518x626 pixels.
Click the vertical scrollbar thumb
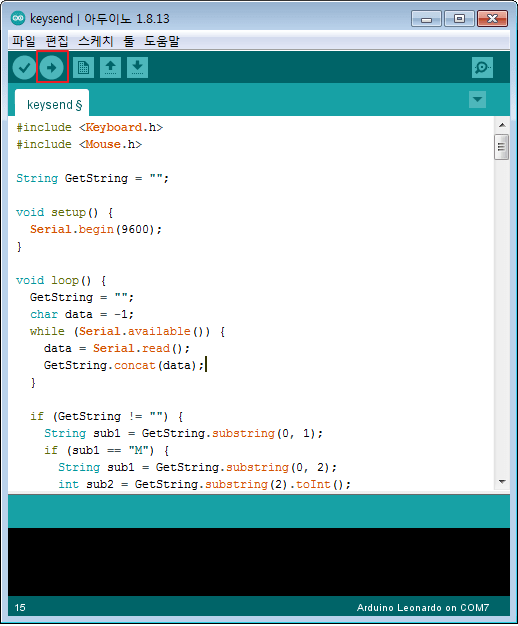point(502,147)
